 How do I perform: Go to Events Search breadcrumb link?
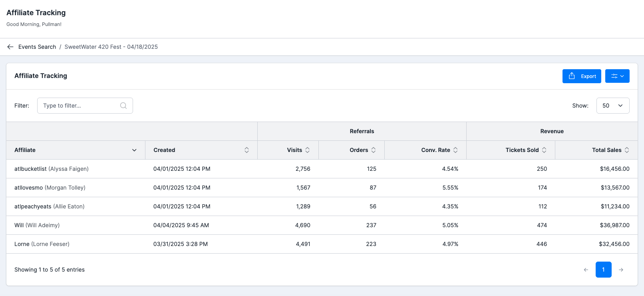pyautogui.click(x=37, y=47)
